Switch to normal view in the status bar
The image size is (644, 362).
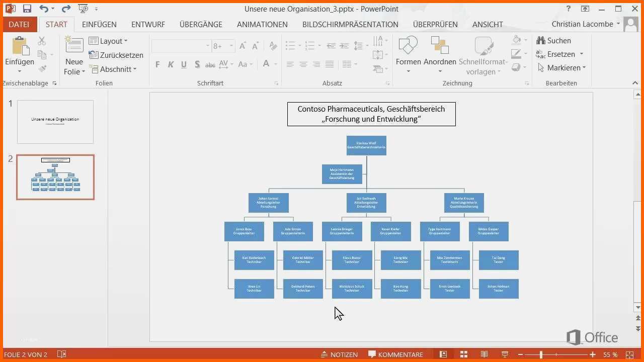click(x=443, y=354)
